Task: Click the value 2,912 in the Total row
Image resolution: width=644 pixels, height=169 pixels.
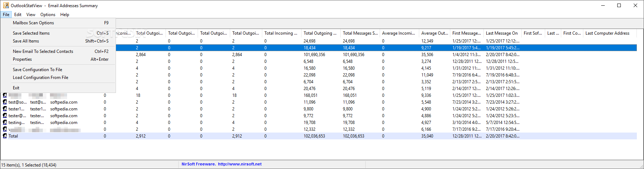Action: click(x=141, y=136)
